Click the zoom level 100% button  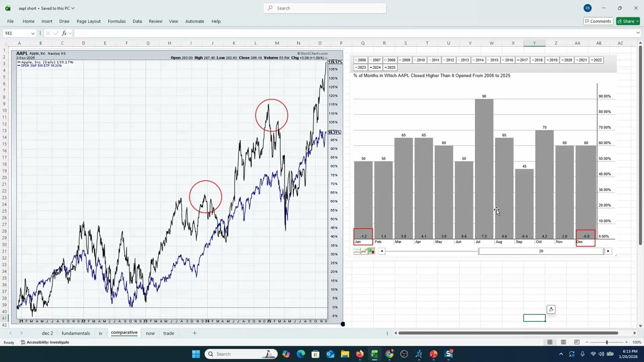(636, 342)
